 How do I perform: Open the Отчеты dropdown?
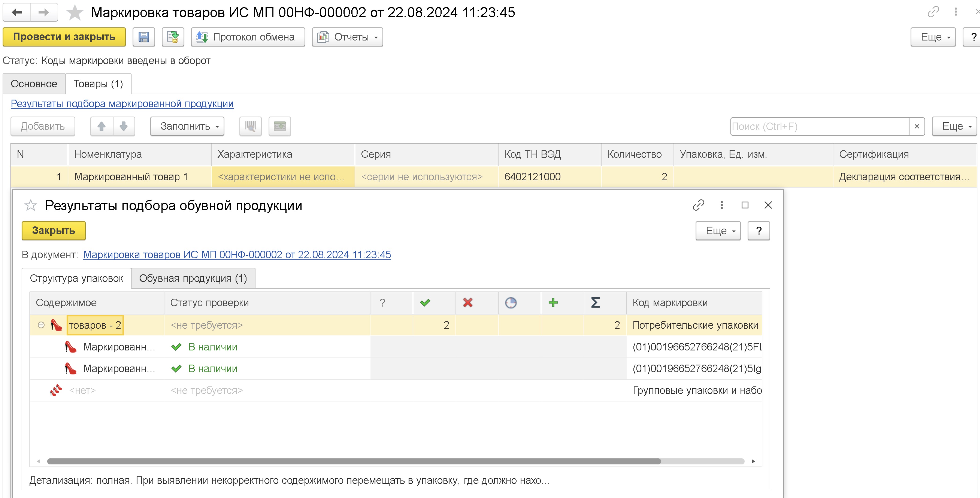347,37
